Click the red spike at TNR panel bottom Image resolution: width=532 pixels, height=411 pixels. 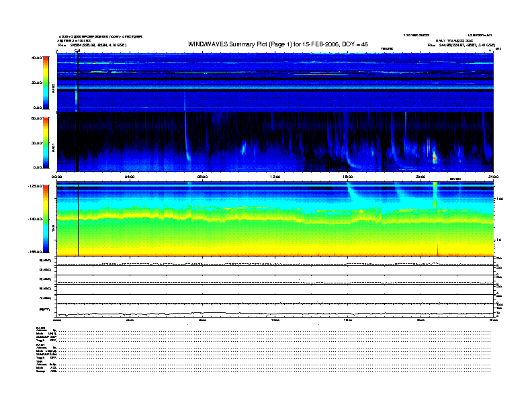(x=437, y=249)
